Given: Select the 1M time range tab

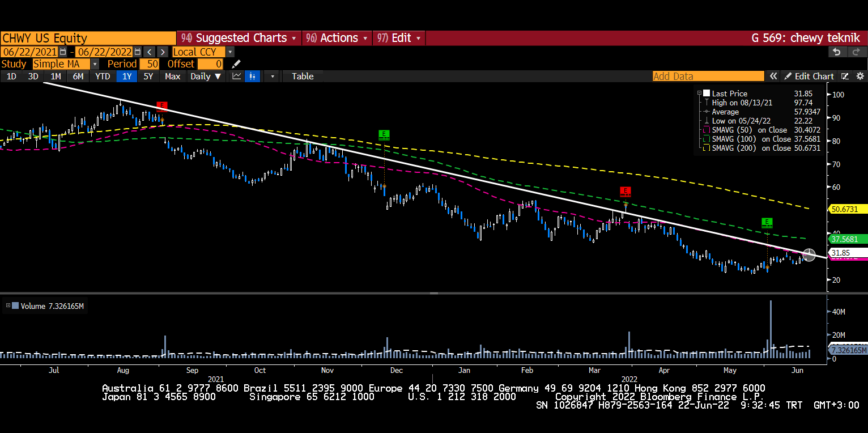Looking at the screenshot, I should 56,77.
